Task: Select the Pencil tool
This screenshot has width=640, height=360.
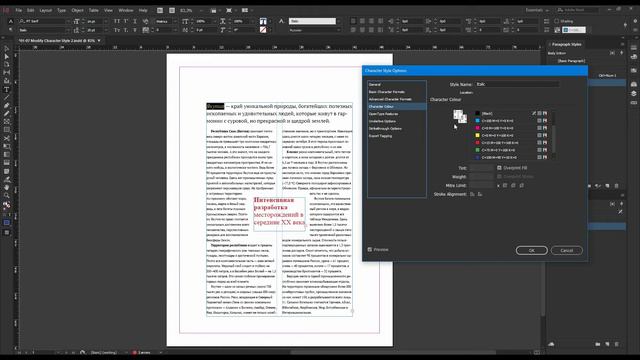Action: (7, 114)
